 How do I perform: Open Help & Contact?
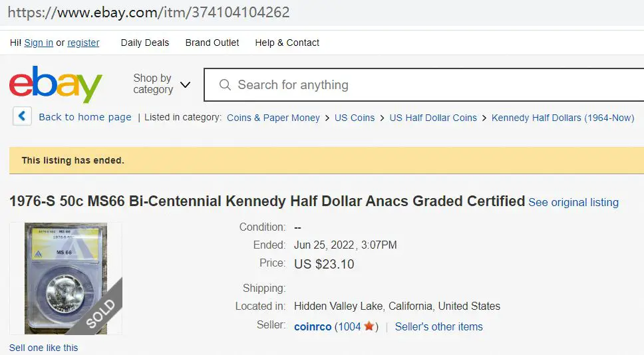[x=287, y=43]
